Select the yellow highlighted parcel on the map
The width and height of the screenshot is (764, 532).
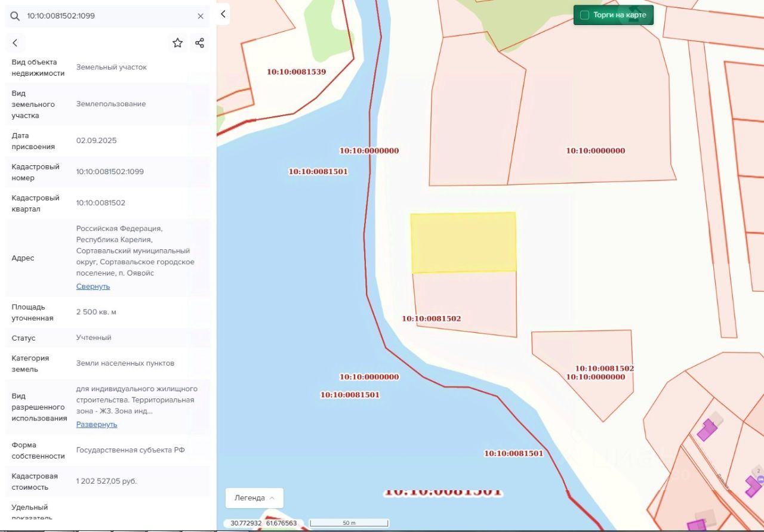click(463, 242)
